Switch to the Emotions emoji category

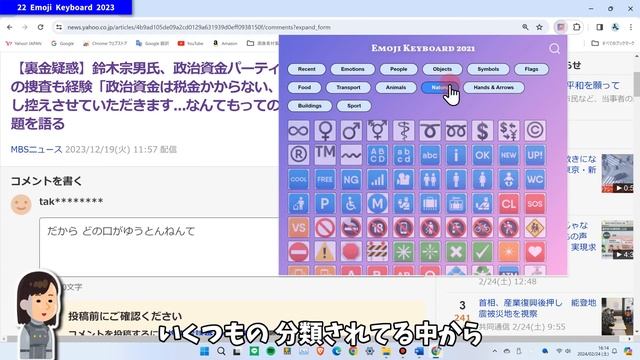pyautogui.click(x=353, y=69)
